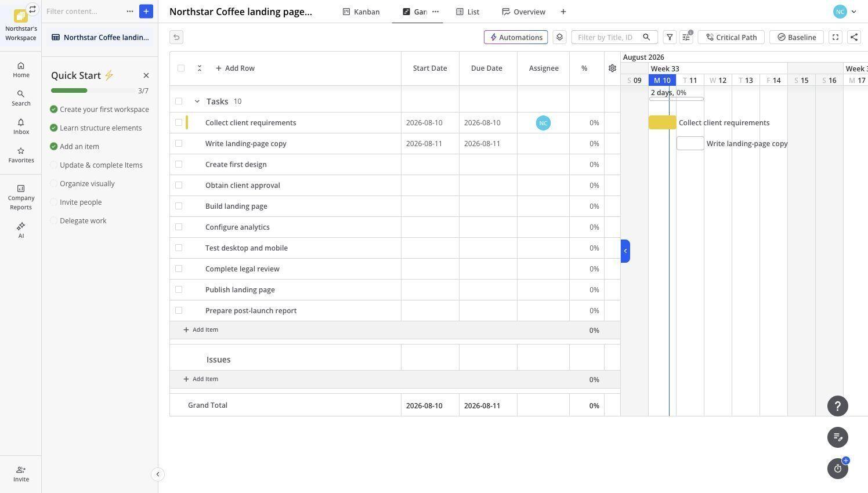Click Add Item under Issues group
Image resolution: width=868 pixels, height=493 pixels.
point(201,379)
